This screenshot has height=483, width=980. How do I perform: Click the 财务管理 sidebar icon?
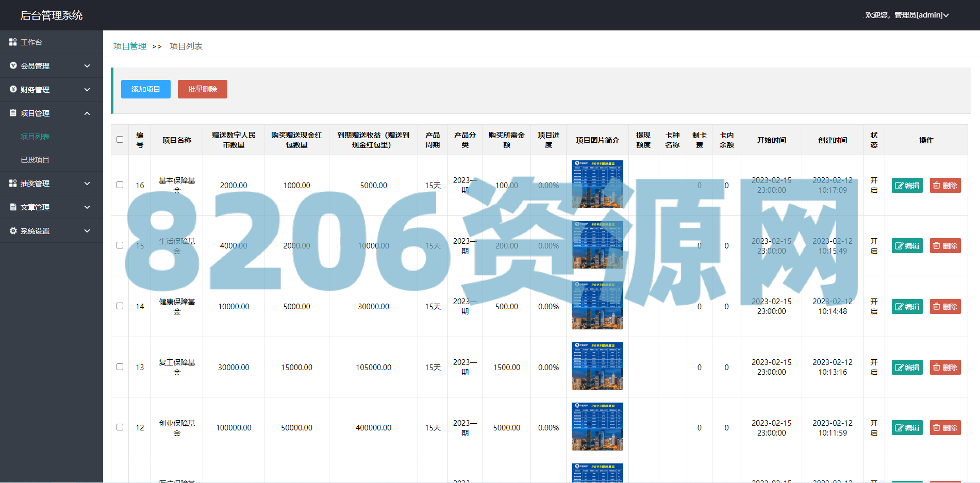point(13,89)
